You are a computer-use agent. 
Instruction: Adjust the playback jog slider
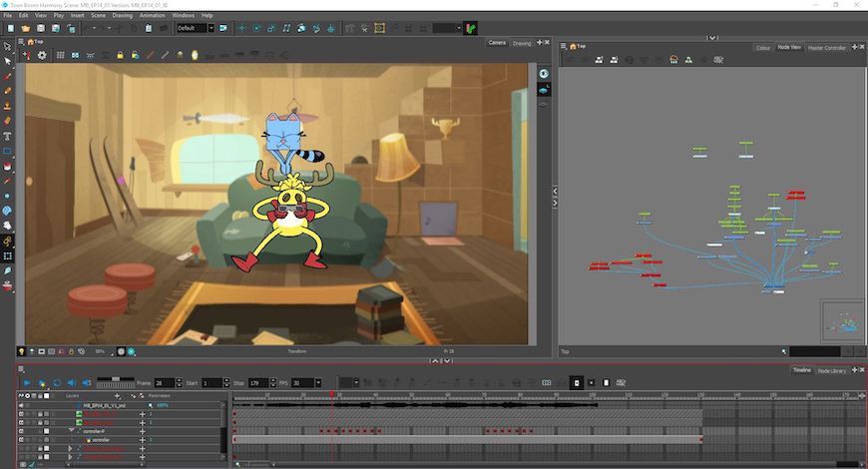click(116, 382)
